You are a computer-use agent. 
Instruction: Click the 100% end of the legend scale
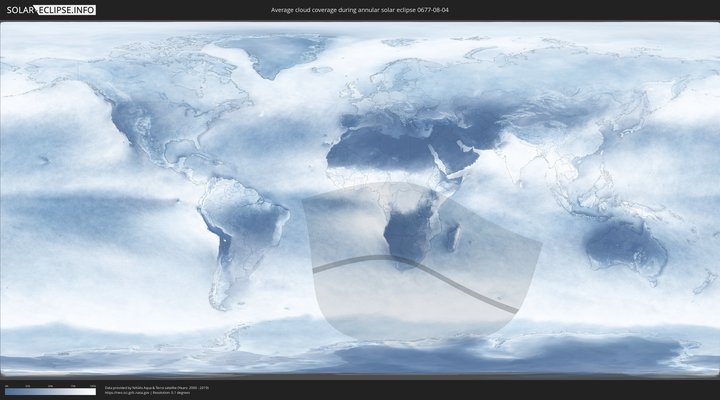coord(93,392)
